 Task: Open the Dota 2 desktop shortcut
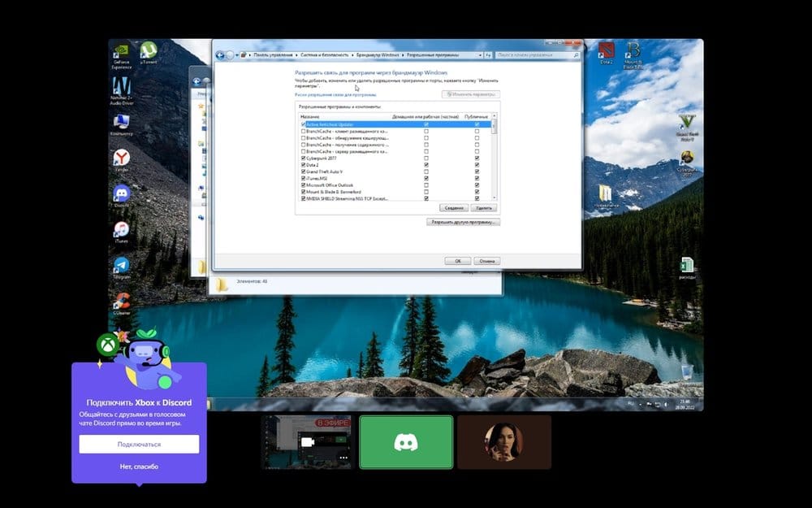click(x=607, y=51)
